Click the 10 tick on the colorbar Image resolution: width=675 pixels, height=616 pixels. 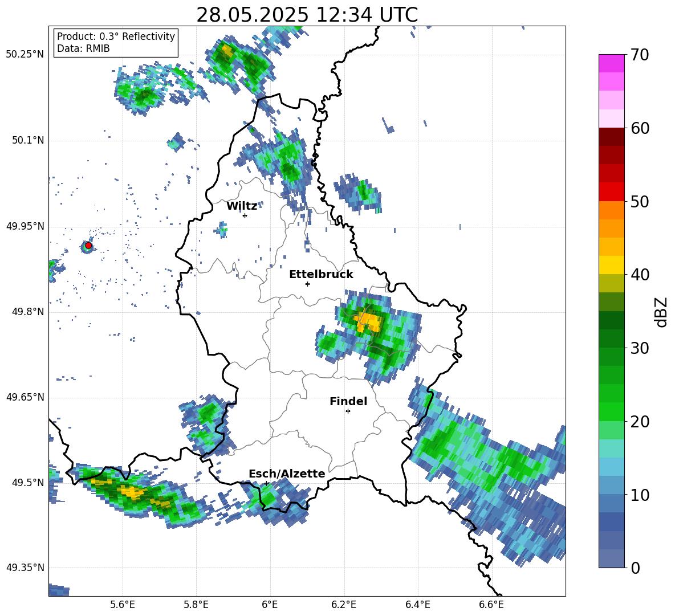[640, 495]
